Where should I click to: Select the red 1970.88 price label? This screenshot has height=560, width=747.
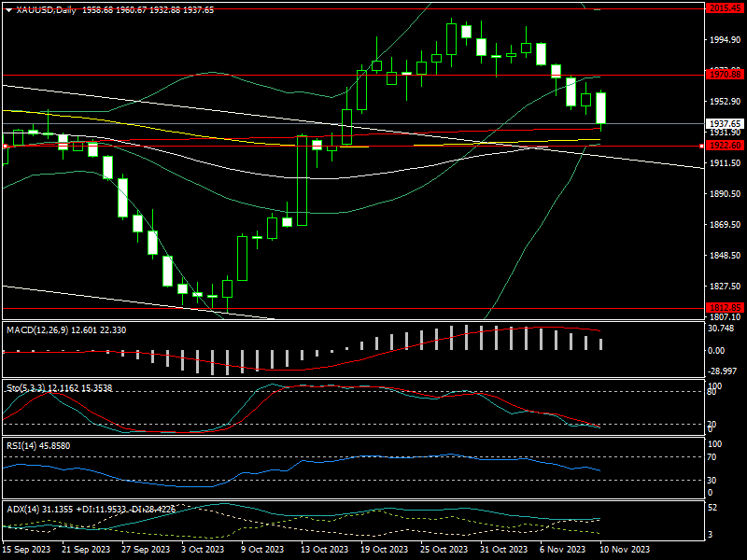(725, 74)
